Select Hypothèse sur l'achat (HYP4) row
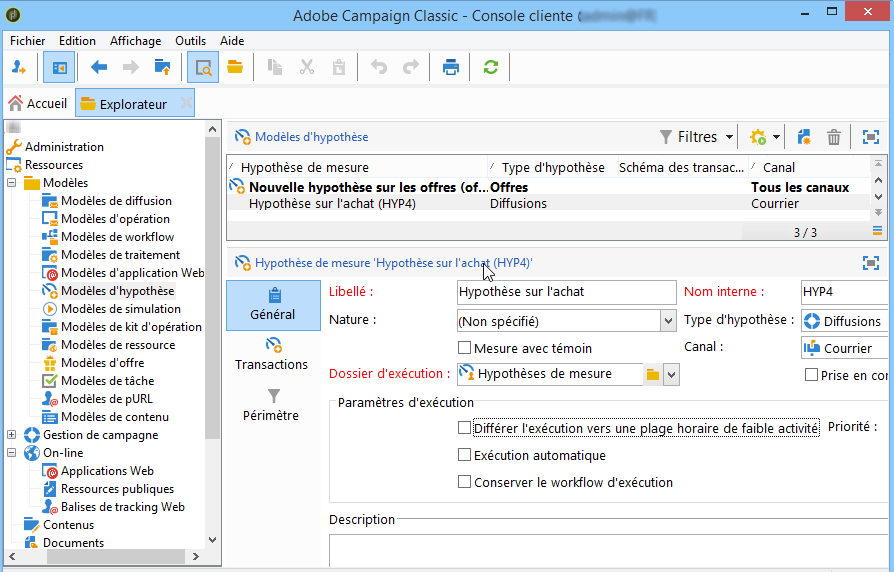This screenshot has width=894, height=572. tap(547, 204)
